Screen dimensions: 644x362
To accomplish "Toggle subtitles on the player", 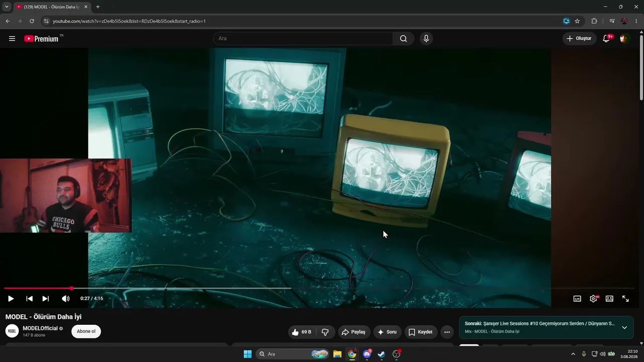I will 577,299.
